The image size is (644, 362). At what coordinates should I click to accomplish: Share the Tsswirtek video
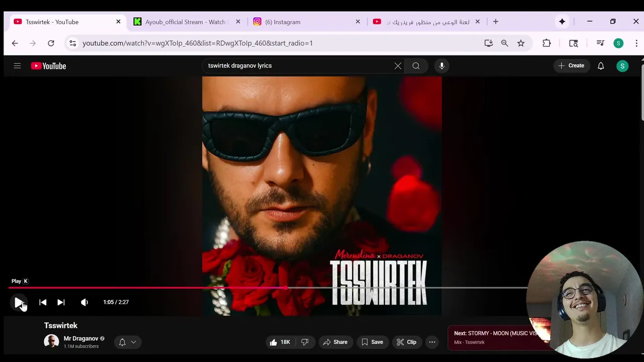click(x=335, y=342)
